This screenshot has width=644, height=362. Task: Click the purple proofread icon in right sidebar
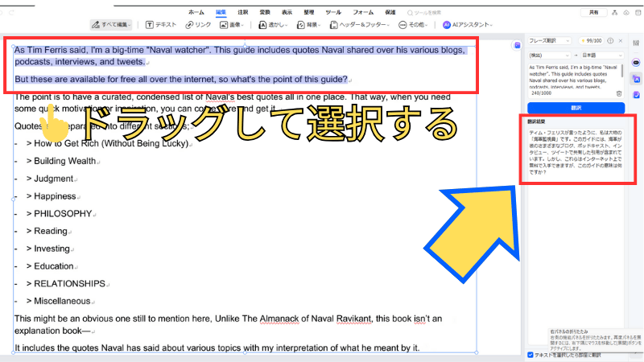pyautogui.click(x=636, y=95)
